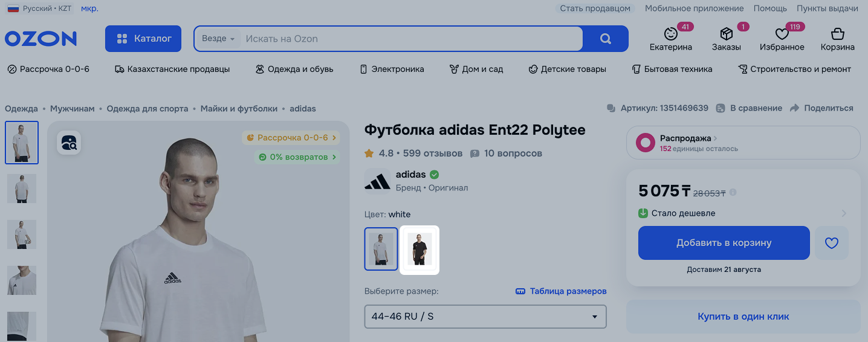Open Одежда и обувь category

pos(294,69)
